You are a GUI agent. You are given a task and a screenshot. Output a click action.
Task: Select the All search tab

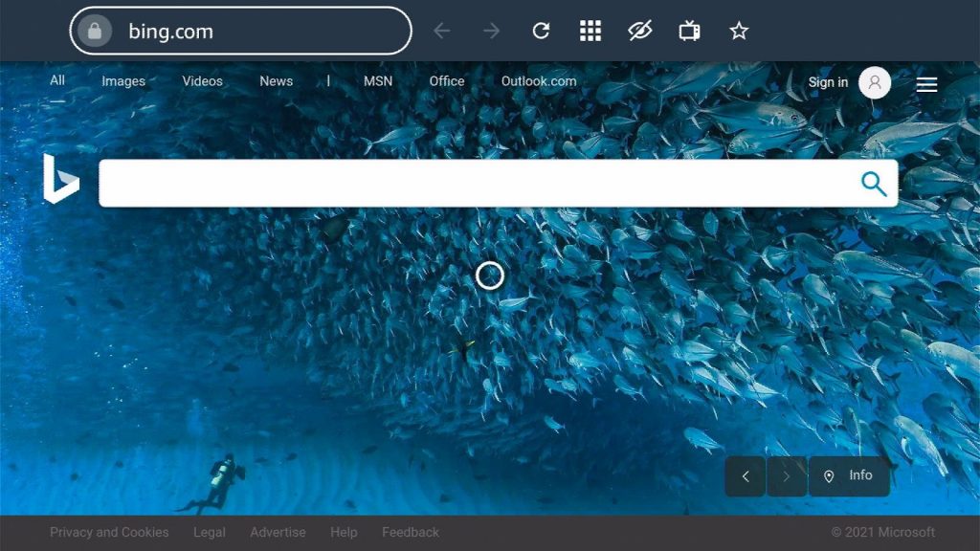(57, 80)
